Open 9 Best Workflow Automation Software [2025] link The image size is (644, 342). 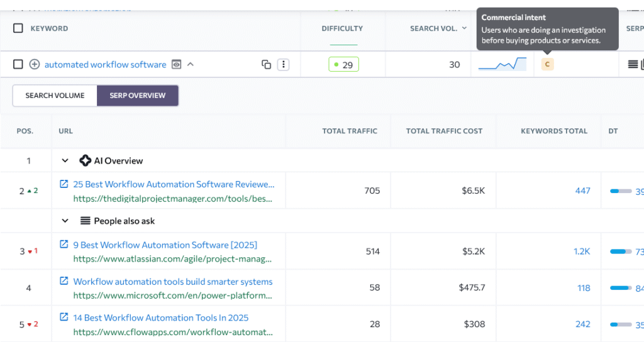coord(165,245)
